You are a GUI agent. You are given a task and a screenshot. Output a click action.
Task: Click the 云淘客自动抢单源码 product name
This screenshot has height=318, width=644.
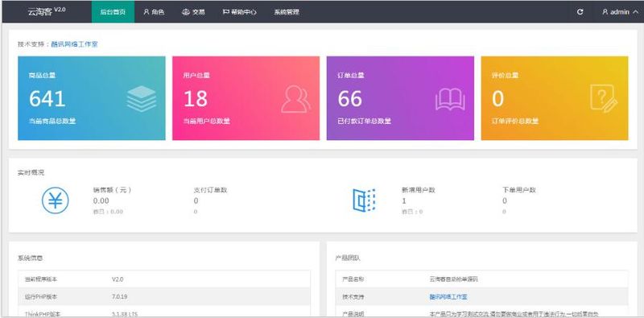(454, 279)
